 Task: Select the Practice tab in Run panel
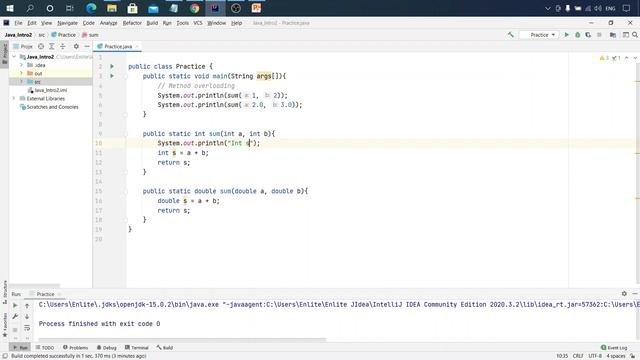pyautogui.click(x=45, y=294)
